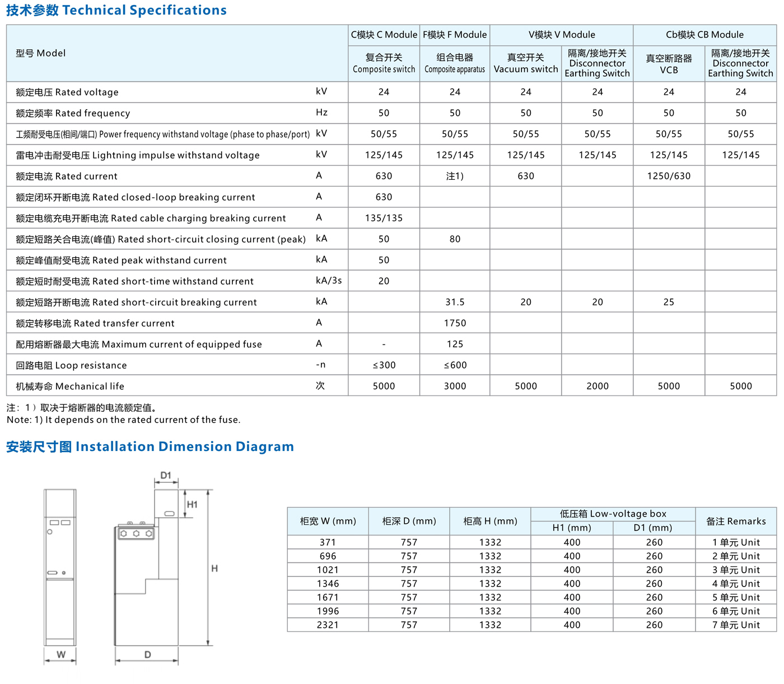Click the '31.5' short-circuit breaking value

(455, 302)
